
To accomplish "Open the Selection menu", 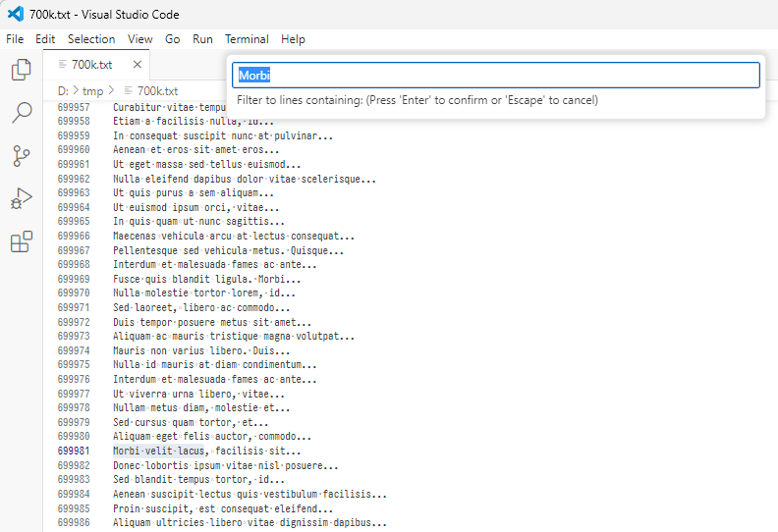I will 91,39.
